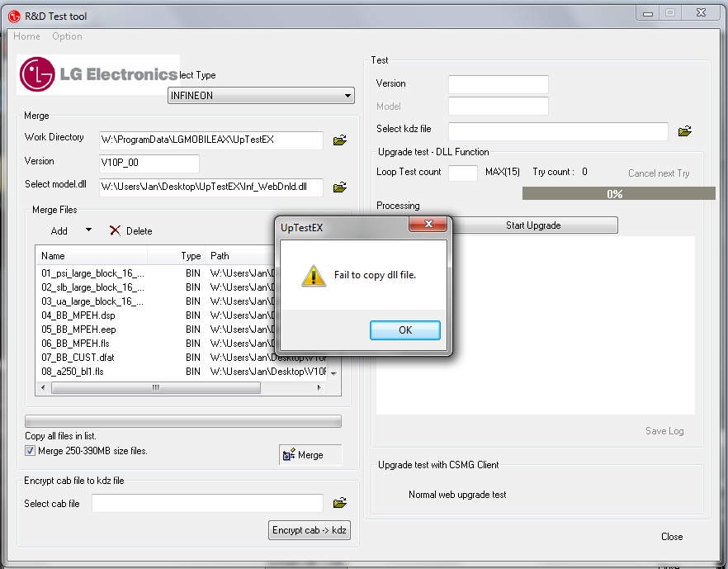
Task: Click the file list scroll right arrow
Action: [319, 387]
